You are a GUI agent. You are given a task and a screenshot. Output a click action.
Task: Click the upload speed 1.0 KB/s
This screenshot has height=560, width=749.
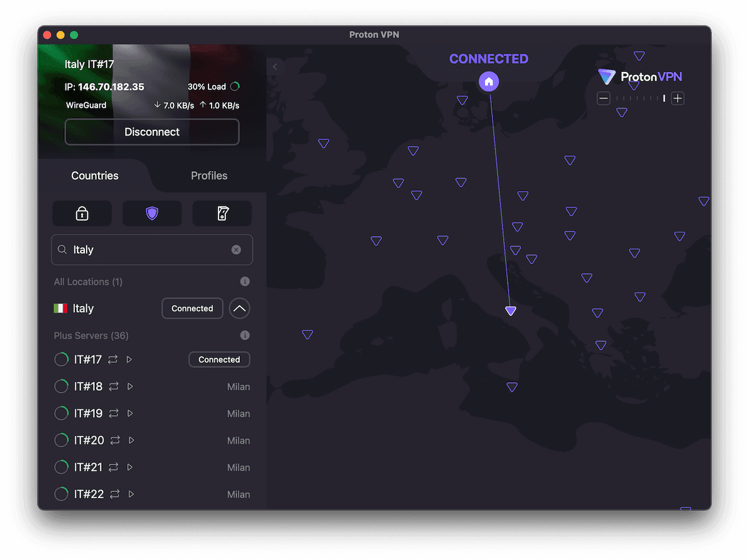coord(219,106)
